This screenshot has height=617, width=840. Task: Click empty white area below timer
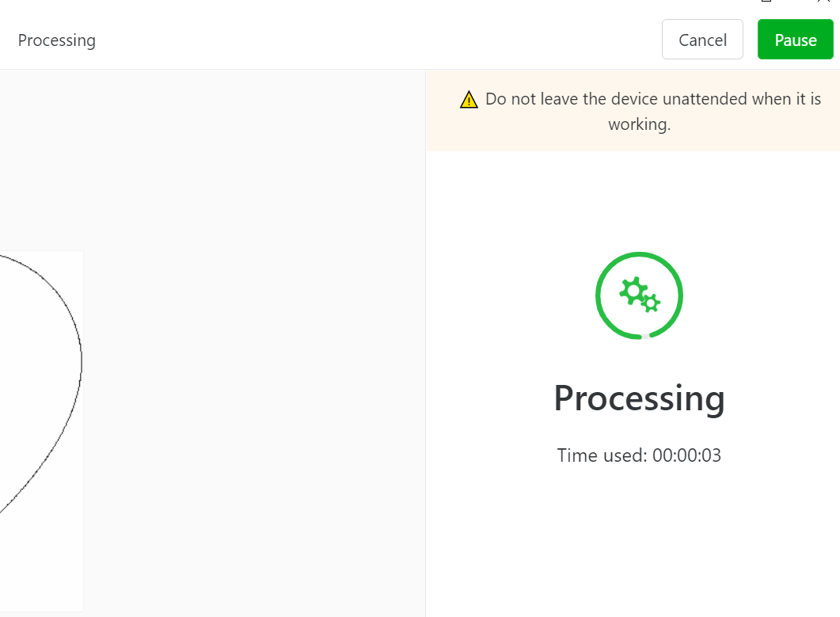click(x=633, y=542)
